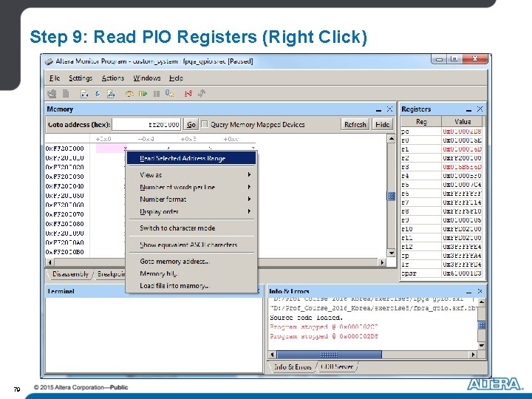Click the Restart program toolbar icon

[129, 94]
